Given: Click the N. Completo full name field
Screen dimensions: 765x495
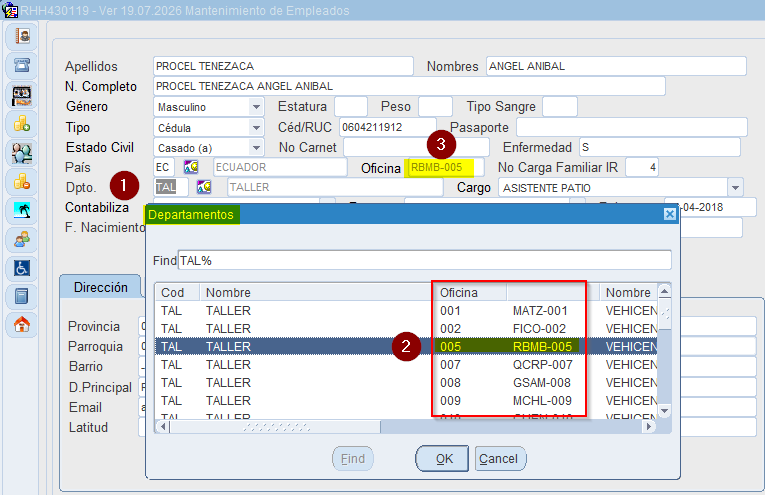Looking at the screenshot, I should pos(409,86).
